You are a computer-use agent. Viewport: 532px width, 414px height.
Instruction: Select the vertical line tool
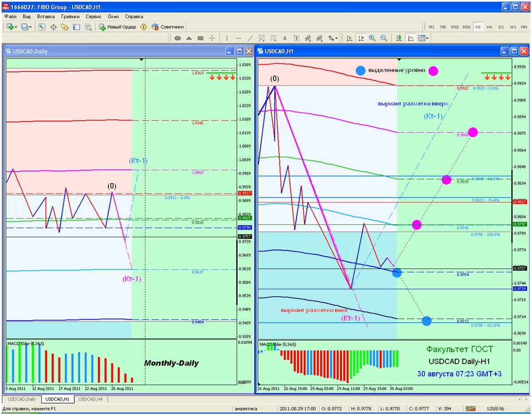[227, 39]
